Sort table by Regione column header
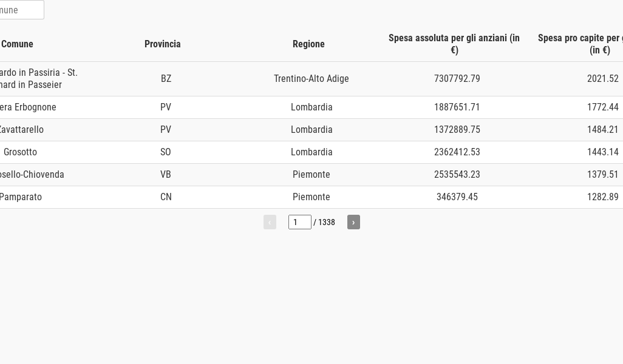Screen dimensions: 623x364 pyautogui.click(x=308, y=44)
